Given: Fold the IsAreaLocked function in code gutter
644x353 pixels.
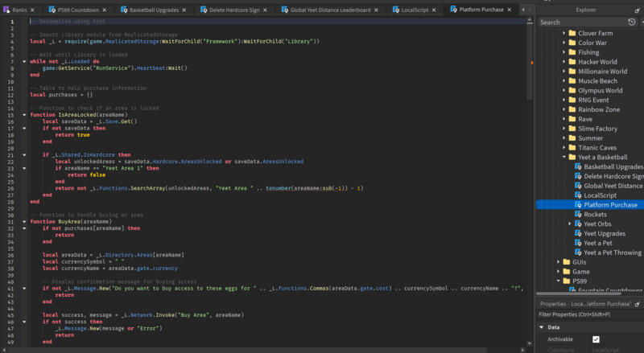Looking at the screenshot, I should (24, 114).
